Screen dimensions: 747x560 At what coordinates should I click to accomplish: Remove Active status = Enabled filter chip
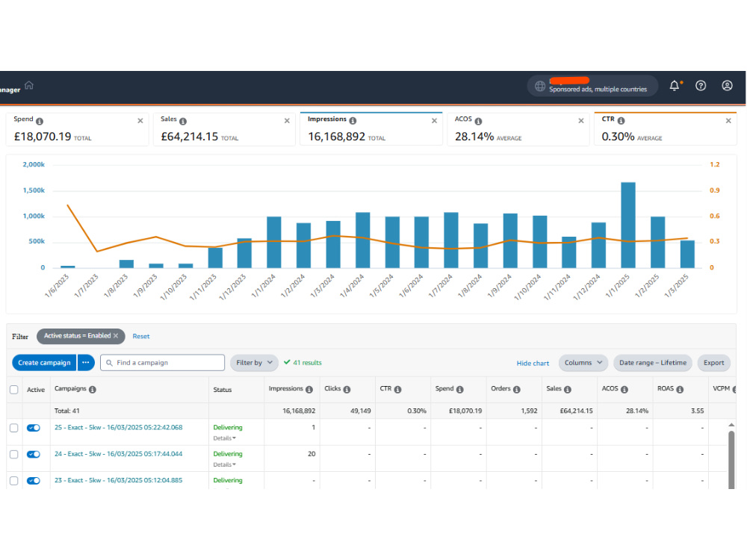click(x=116, y=336)
